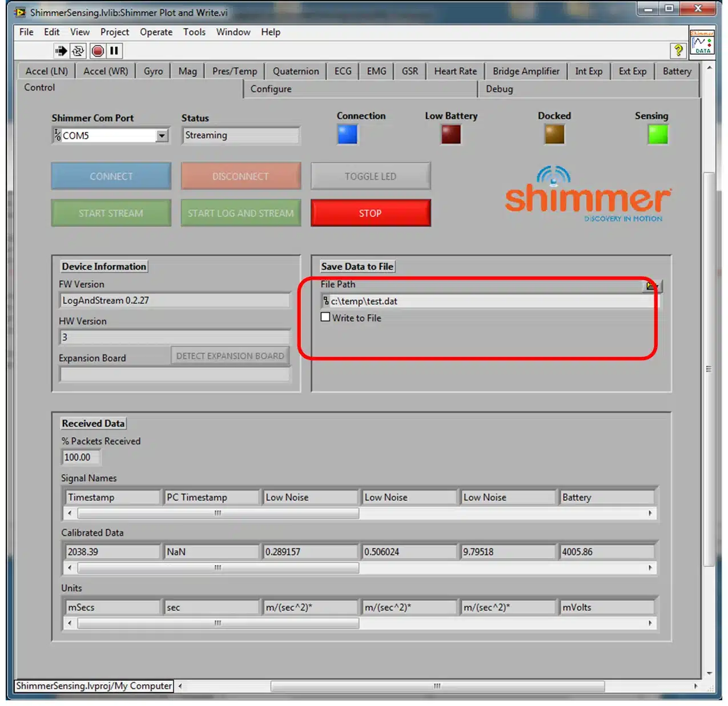728x706 pixels.
Task: Click the Signal Names horizontal scrollbar thumb
Action: pyautogui.click(x=218, y=513)
